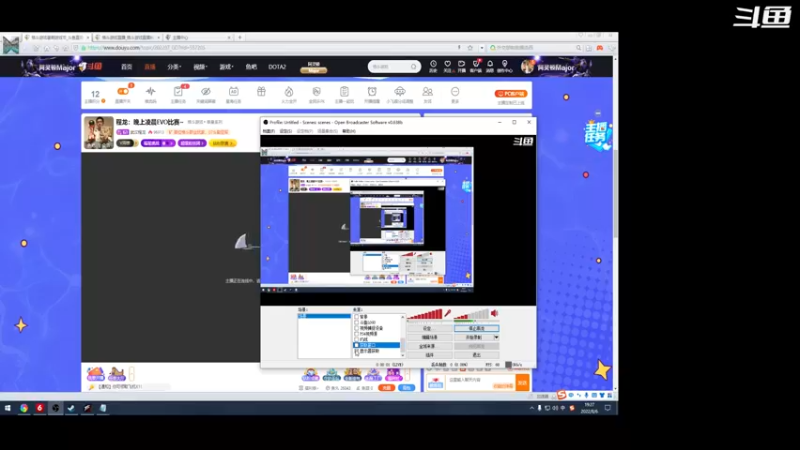
Task: Click the flag badge icon in streamer toolbar
Action: pos(316,91)
